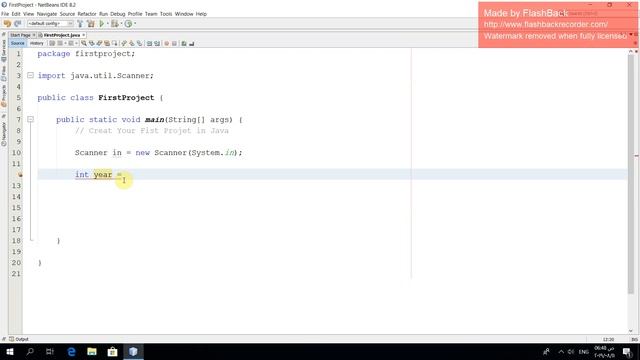Open the View menu
The image size is (640, 360).
pos(29,14)
